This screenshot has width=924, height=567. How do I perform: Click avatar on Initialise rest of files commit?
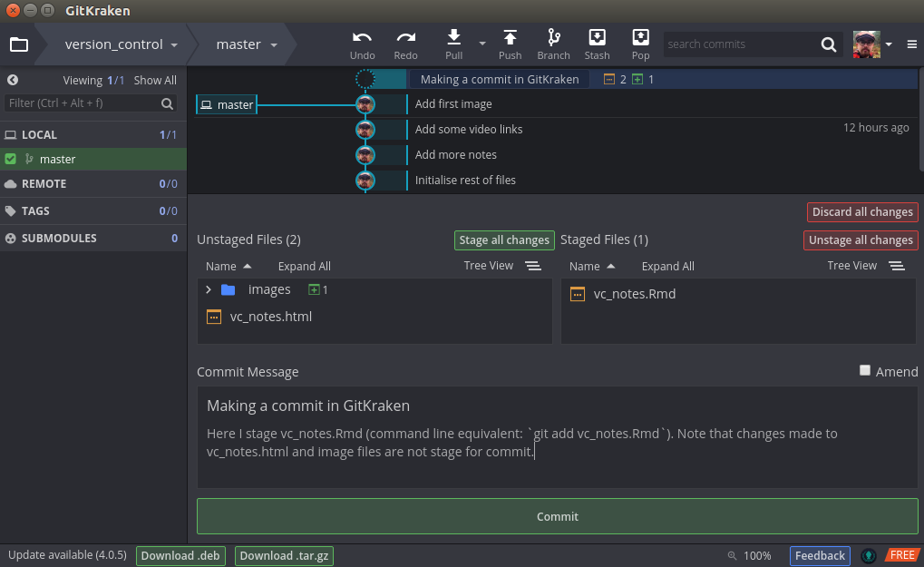point(365,181)
